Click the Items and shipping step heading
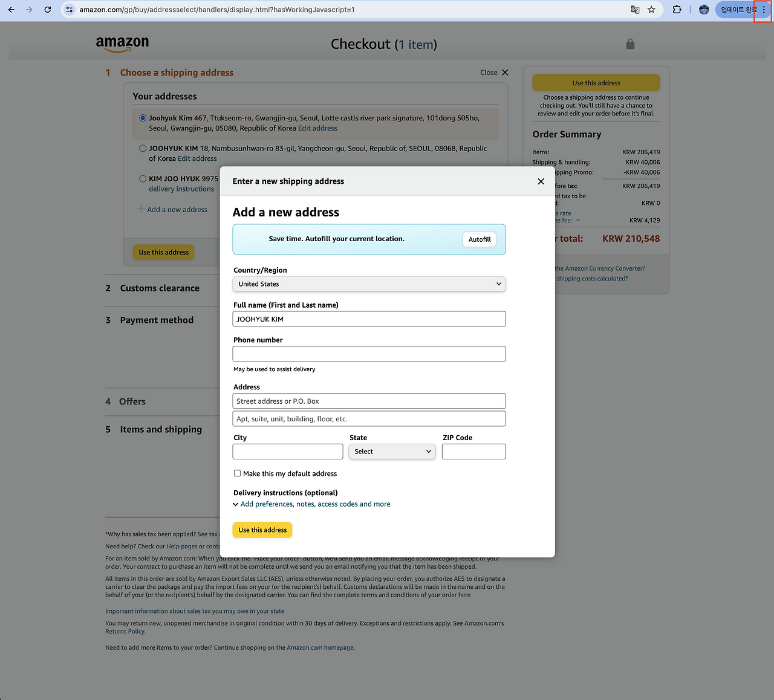774x700 pixels. click(x=161, y=430)
